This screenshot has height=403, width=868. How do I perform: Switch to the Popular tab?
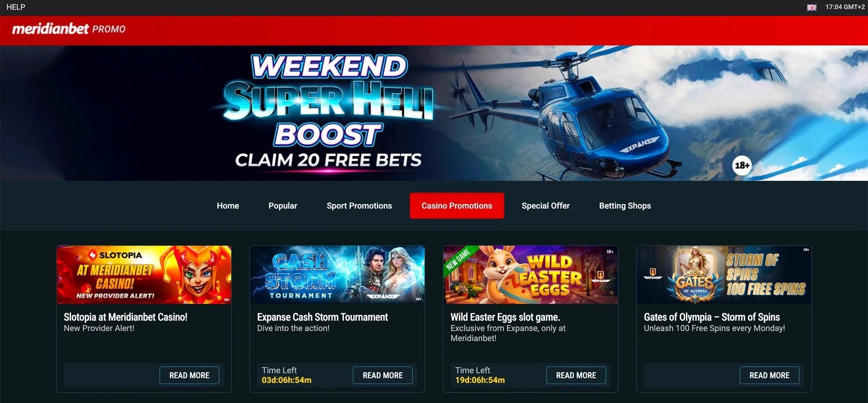point(283,205)
